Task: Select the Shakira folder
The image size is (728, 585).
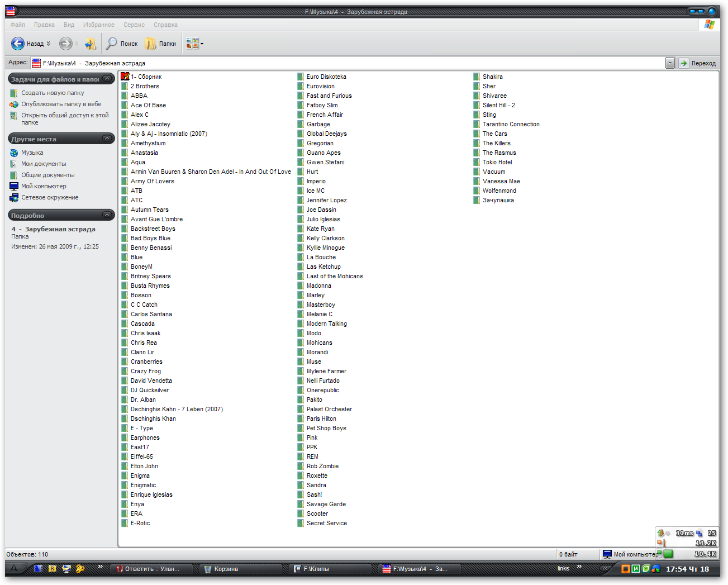Action: pos(492,77)
